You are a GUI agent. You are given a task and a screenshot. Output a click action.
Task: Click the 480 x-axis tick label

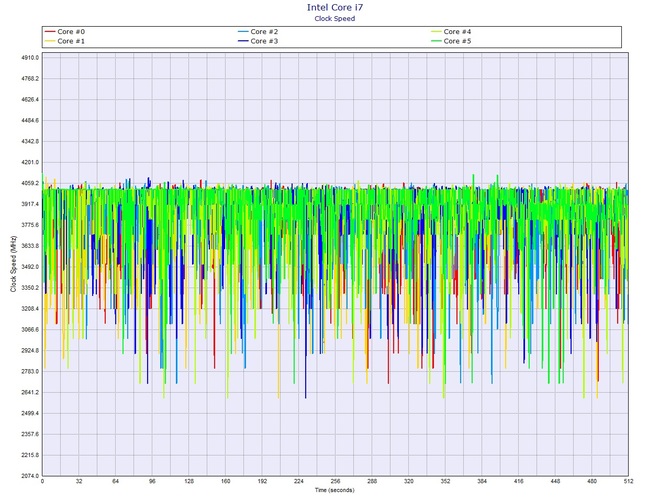pos(592,481)
